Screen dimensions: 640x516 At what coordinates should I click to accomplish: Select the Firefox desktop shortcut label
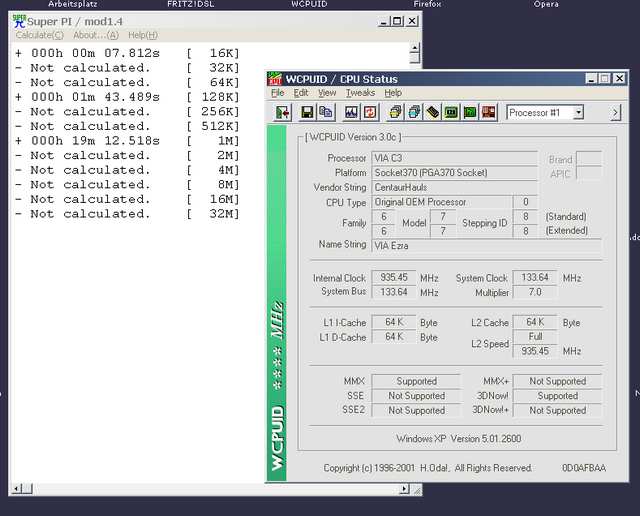click(427, 4)
